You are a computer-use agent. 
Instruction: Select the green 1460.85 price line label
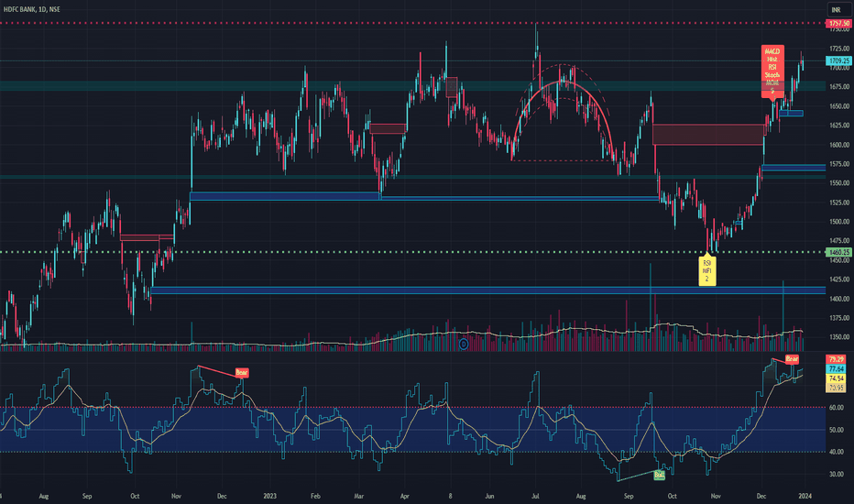pyautogui.click(x=838, y=252)
